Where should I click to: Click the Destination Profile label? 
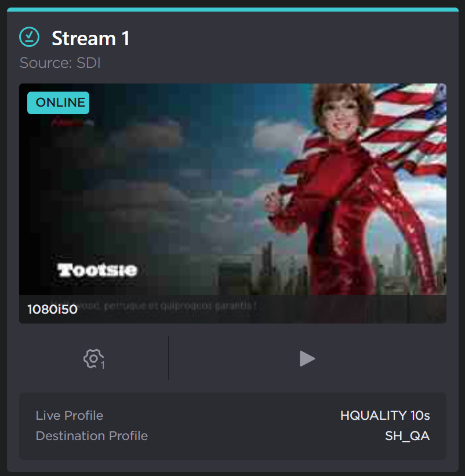coord(92,435)
